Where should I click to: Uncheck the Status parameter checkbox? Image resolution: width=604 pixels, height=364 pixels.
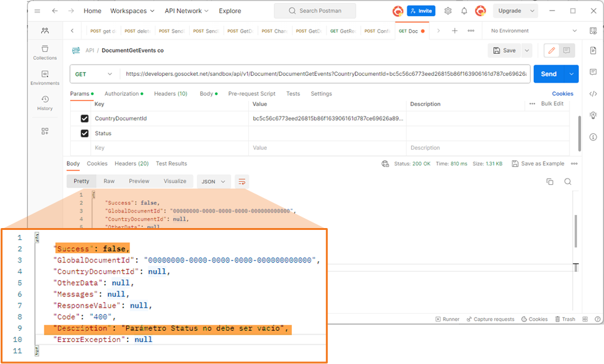[85, 133]
